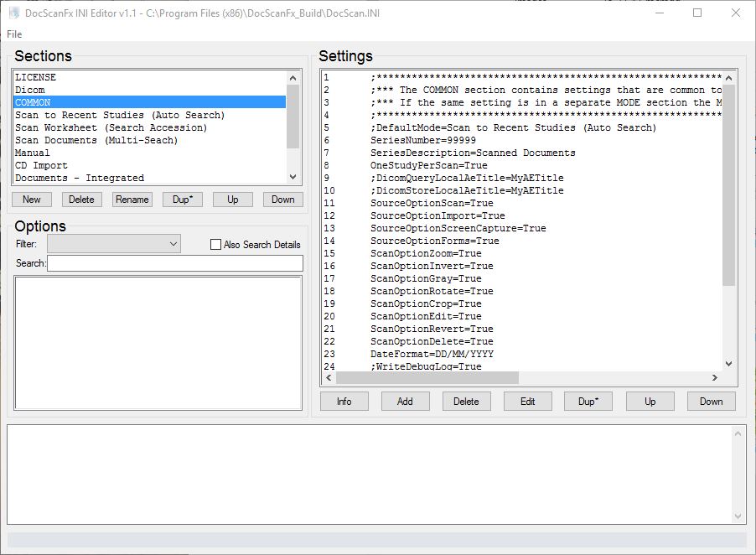Click Settings horizontal scroll right arrow

tap(715, 377)
